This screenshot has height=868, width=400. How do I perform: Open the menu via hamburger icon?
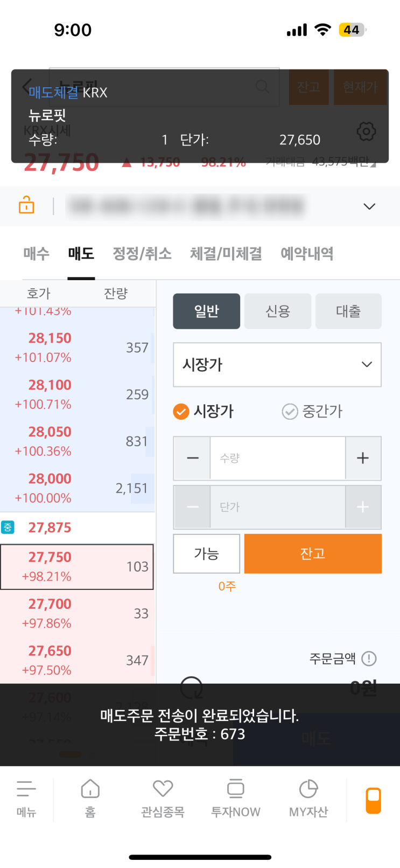pyautogui.click(x=27, y=797)
